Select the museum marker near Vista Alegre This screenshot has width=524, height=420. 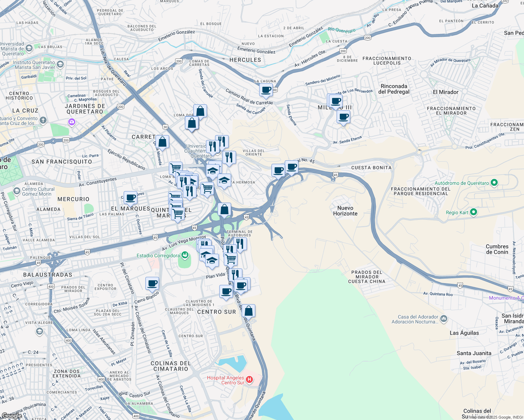click(x=40, y=330)
